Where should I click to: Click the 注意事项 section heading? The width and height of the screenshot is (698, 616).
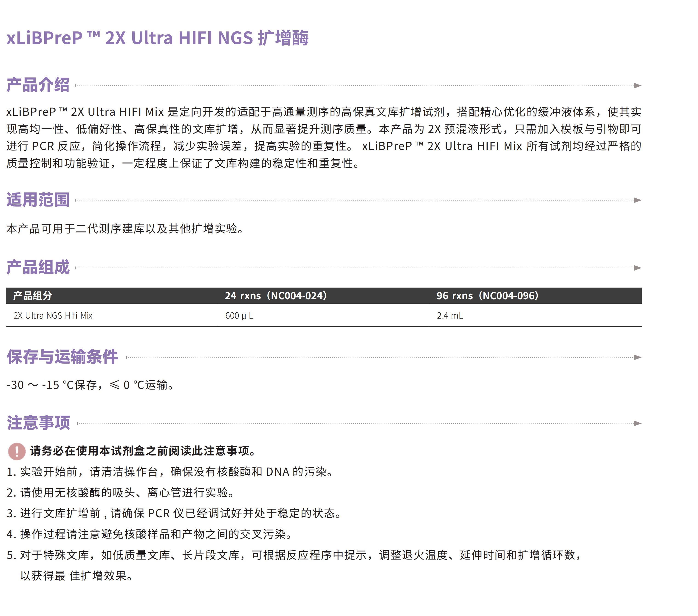coord(38,423)
